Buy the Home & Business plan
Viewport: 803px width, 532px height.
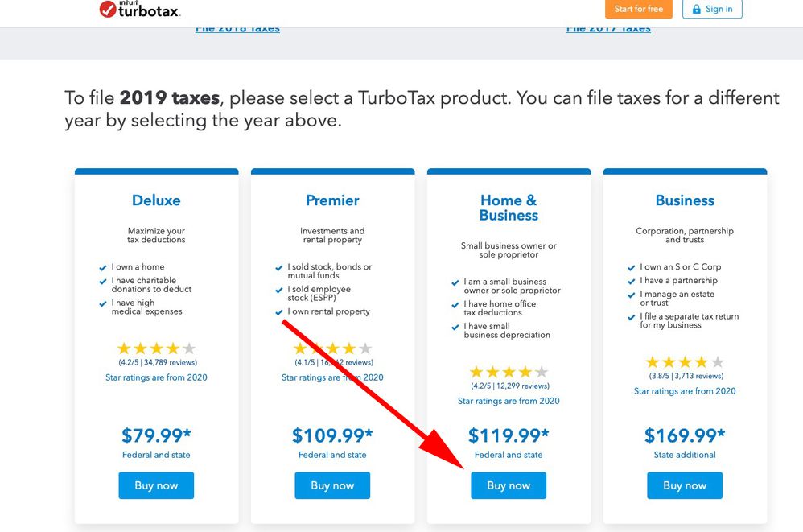pos(509,485)
